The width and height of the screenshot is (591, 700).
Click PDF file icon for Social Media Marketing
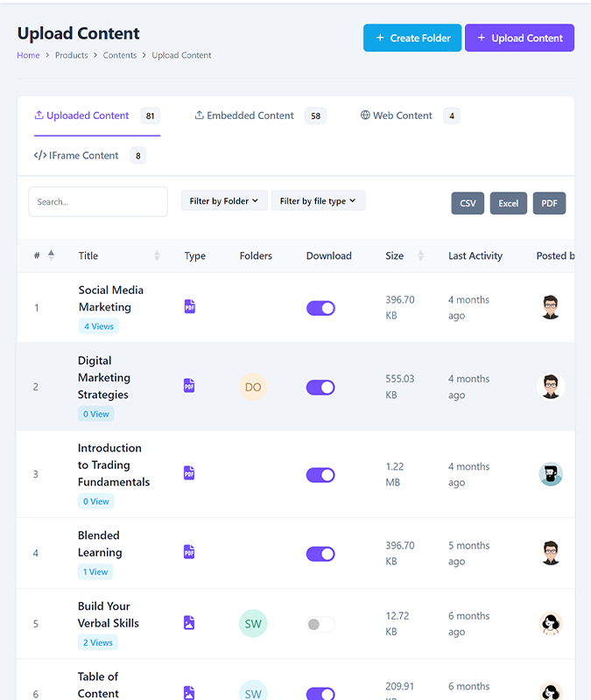(189, 307)
